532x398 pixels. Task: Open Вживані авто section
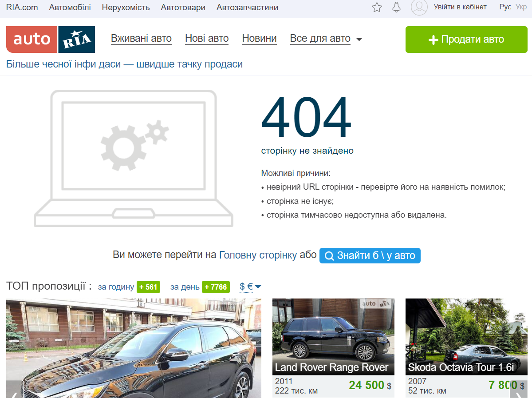pos(141,39)
